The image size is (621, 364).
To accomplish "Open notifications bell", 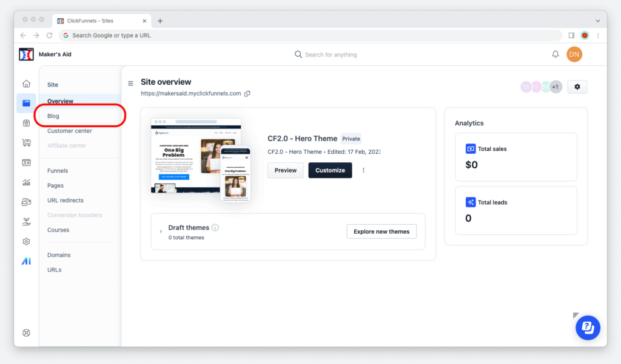I will [x=556, y=54].
